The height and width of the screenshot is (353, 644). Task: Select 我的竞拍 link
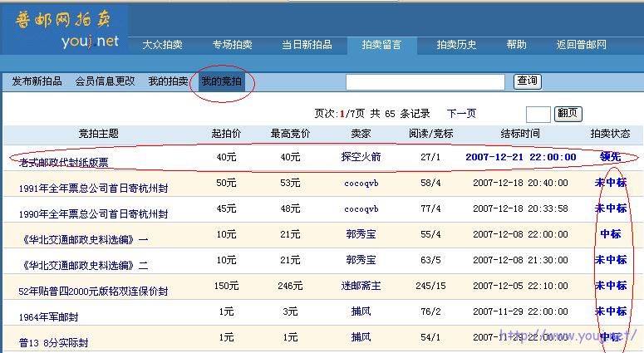(222, 81)
